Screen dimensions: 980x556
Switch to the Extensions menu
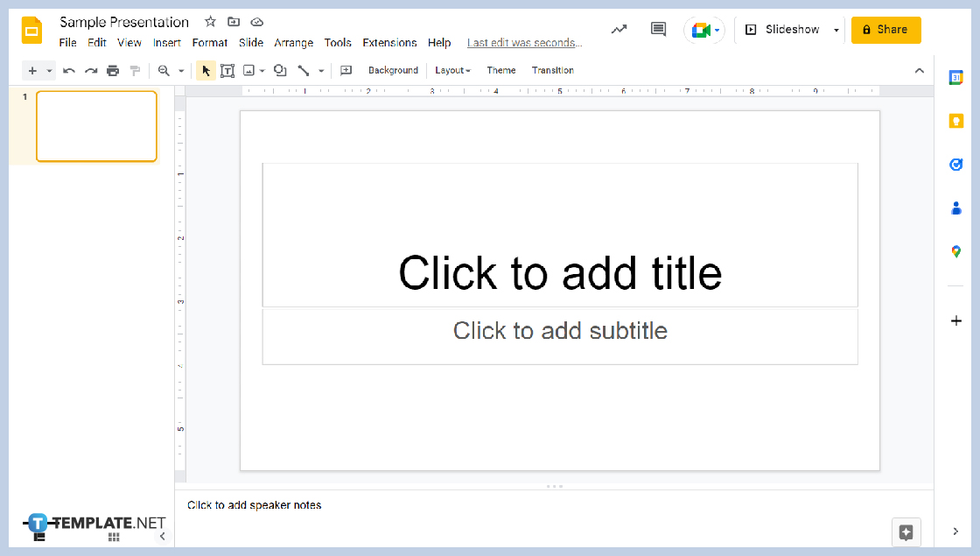[x=389, y=42]
